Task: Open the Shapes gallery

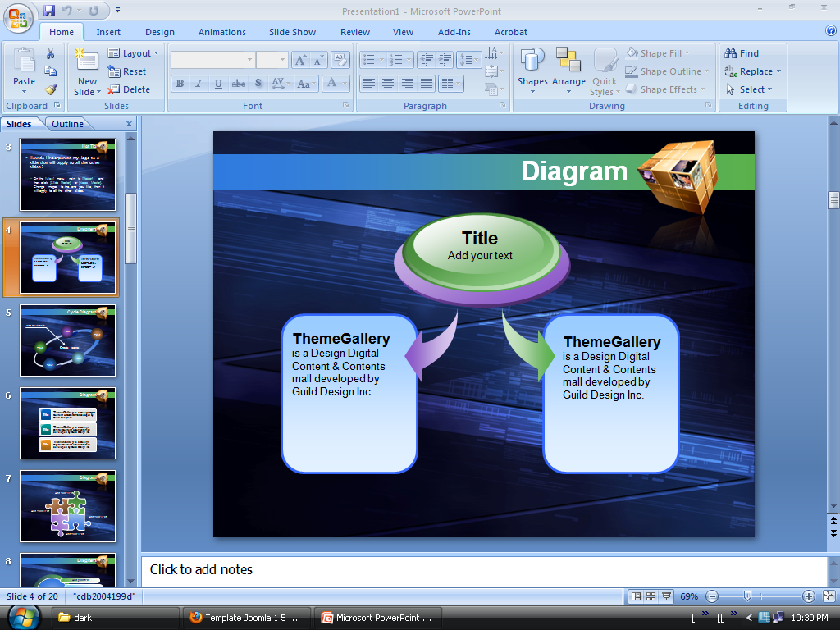Action: click(x=532, y=72)
